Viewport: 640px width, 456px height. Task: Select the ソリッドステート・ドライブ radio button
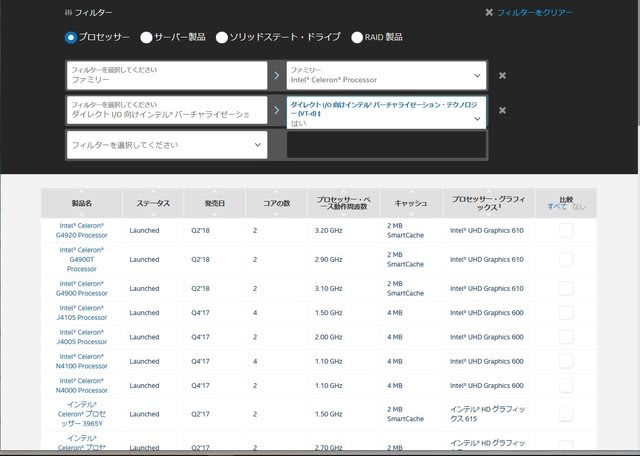[222, 38]
